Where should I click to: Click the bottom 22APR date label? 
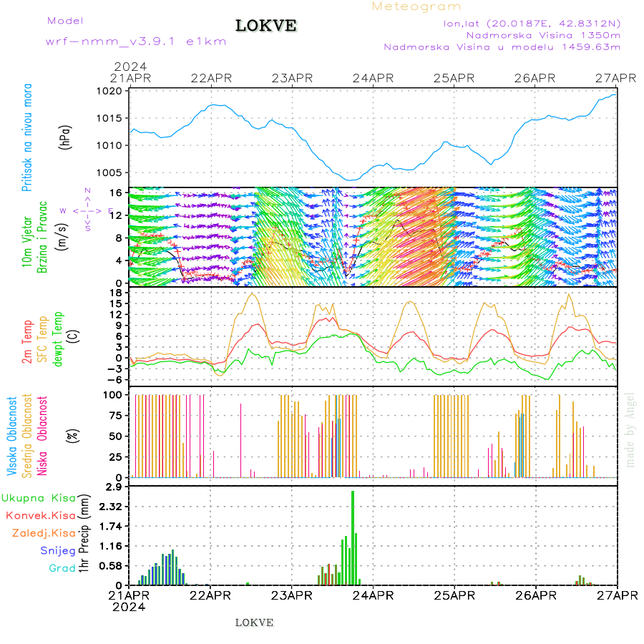click(x=210, y=595)
